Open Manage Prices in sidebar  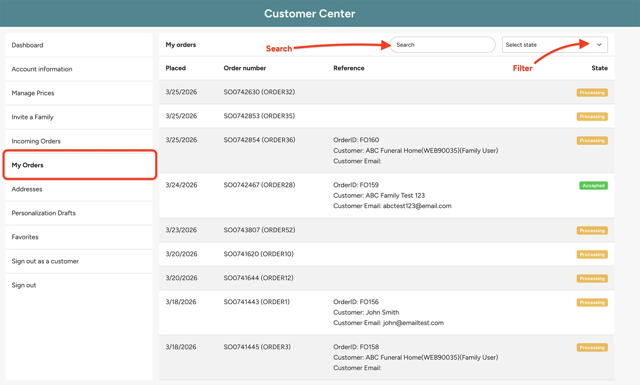tap(79, 93)
